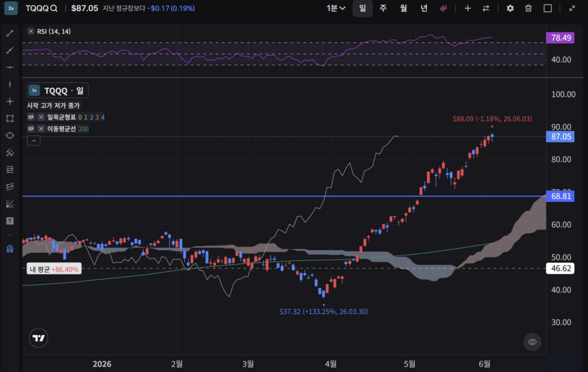588x372 pixels.
Task: Select the horizontal line tool
Action: click(10, 67)
